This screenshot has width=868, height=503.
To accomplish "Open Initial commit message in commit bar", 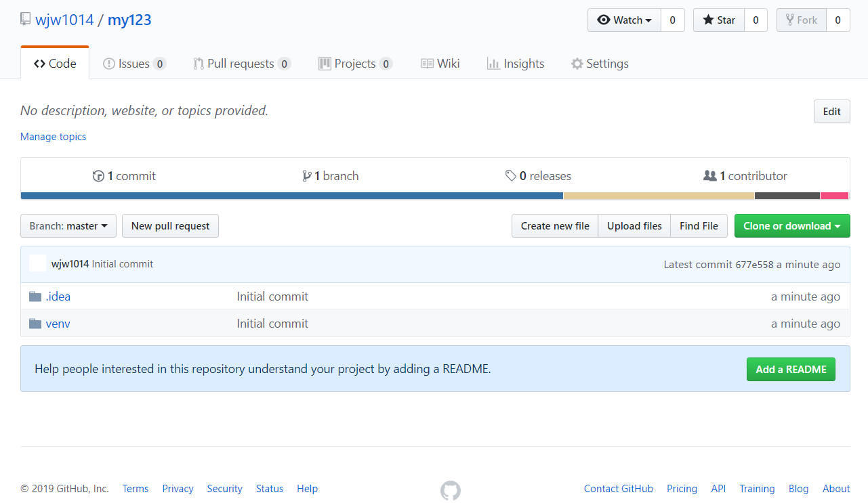I will tap(123, 264).
